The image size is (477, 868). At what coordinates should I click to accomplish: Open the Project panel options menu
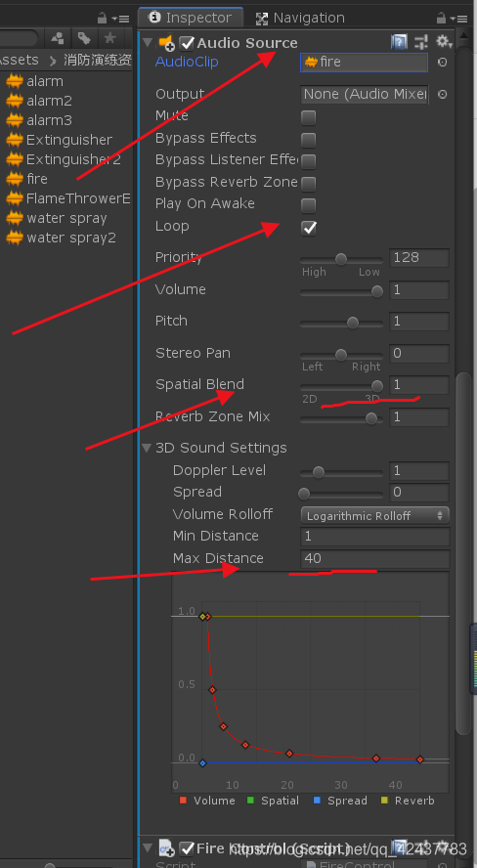[120, 19]
